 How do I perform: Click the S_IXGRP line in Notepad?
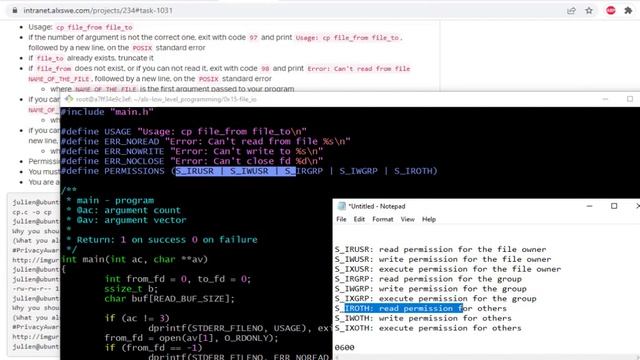pos(436,298)
